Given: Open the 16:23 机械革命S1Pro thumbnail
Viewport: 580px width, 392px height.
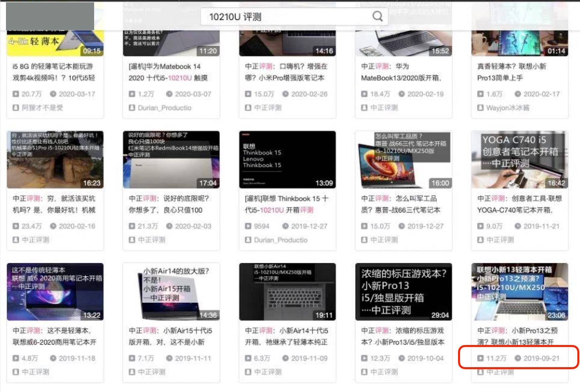Looking at the screenshot, I should (55, 160).
